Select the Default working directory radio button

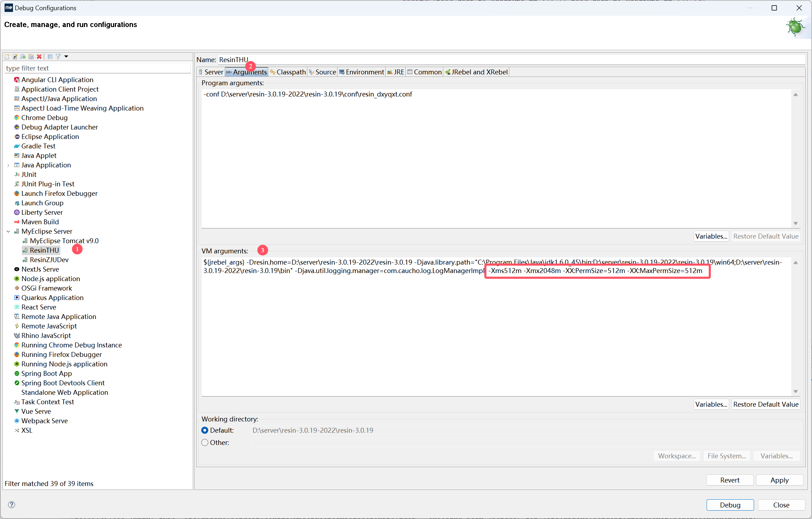pos(205,430)
